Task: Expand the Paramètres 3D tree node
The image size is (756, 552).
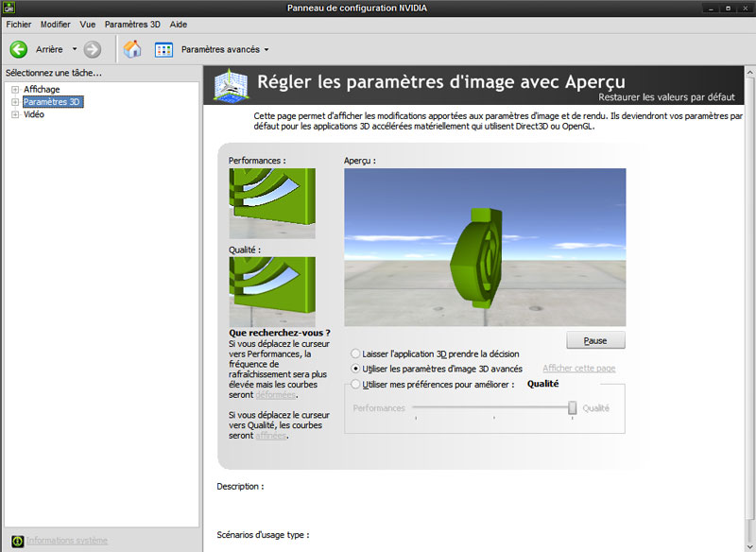Action: (x=15, y=102)
